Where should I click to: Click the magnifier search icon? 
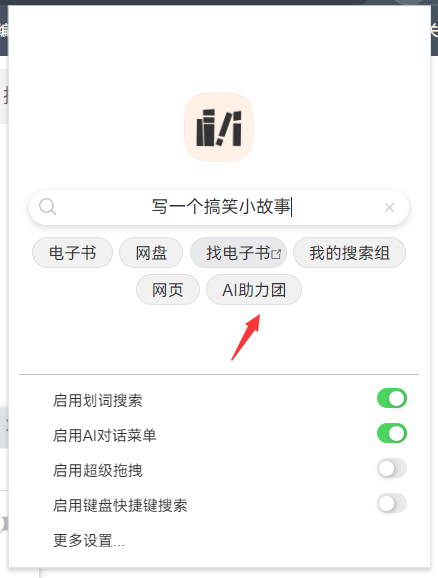[48, 207]
